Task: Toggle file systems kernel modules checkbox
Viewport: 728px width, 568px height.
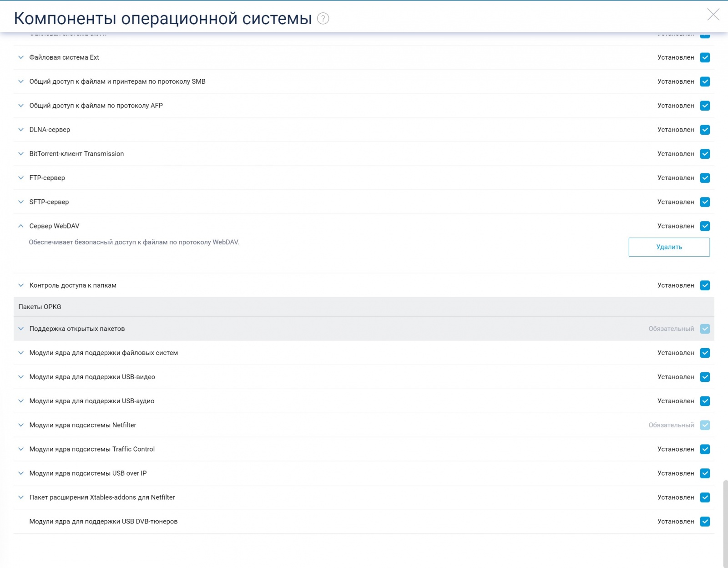Action: [x=705, y=353]
